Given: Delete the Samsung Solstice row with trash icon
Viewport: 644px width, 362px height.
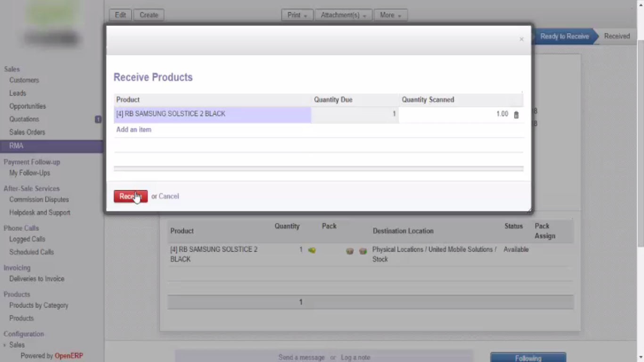Looking at the screenshot, I should [x=516, y=115].
